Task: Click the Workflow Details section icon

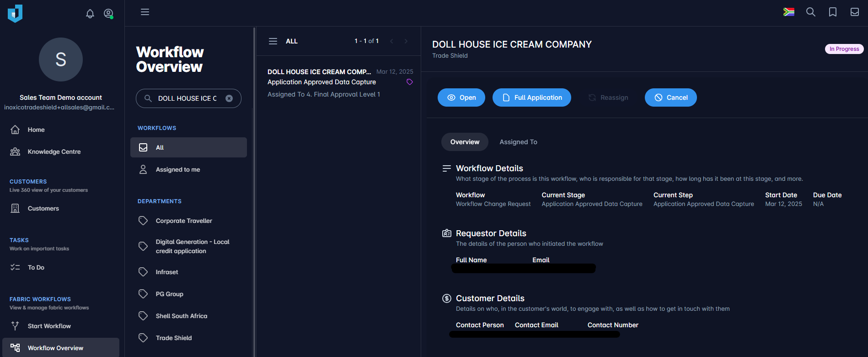Action: pos(447,168)
